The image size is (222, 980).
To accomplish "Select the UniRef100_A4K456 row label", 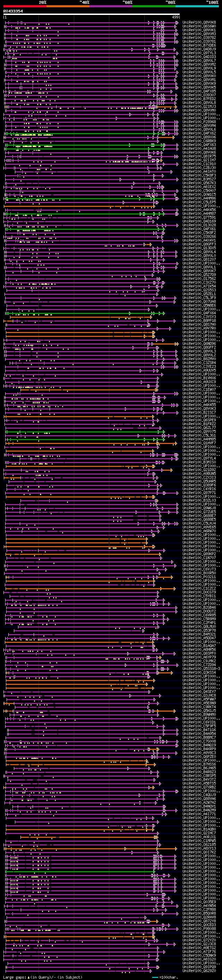I will pos(199,210).
